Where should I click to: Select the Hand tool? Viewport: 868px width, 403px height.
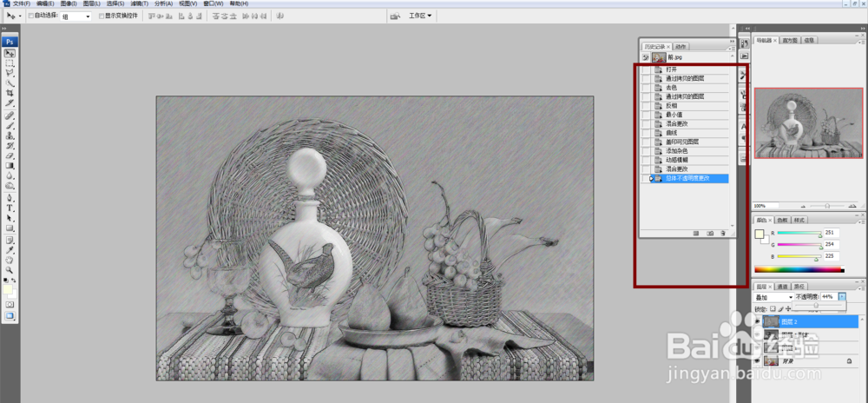point(10,261)
